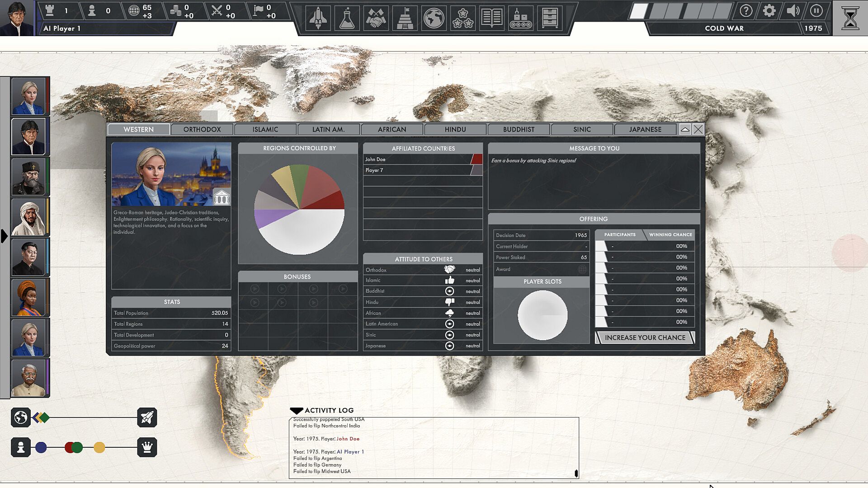Screen dimensions: 868x488
Task: Open the space rocket toolbar icon
Action: [x=318, y=18]
